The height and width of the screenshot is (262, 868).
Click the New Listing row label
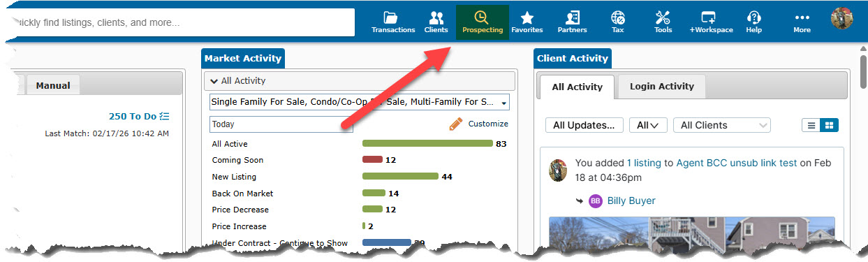click(234, 177)
